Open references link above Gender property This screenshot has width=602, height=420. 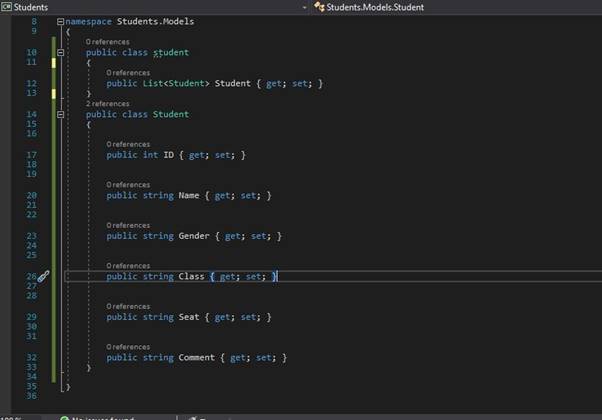pos(128,225)
